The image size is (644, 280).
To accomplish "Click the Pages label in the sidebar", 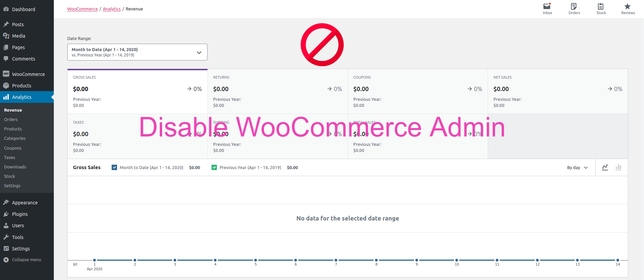I will (x=18, y=47).
